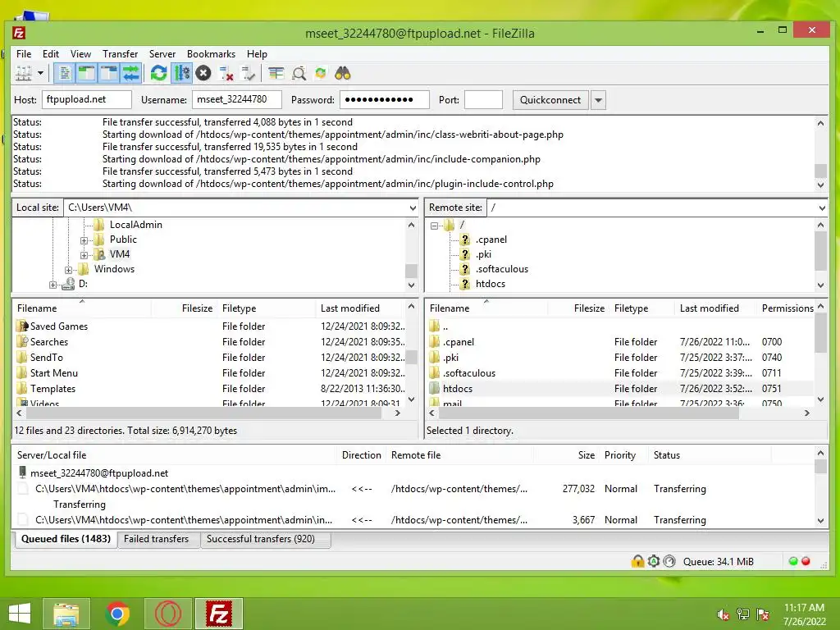The height and width of the screenshot is (630, 840).
Task: Click the message log scrollbar down arrow
Action: pyautogui.click(x=820, y=185)
